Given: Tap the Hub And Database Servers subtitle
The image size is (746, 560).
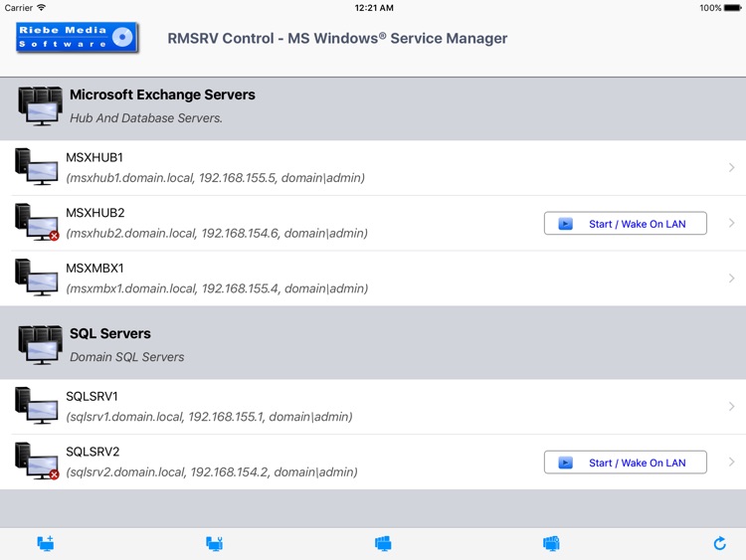Looking at the screenshot, I should (x=146, y=118).
